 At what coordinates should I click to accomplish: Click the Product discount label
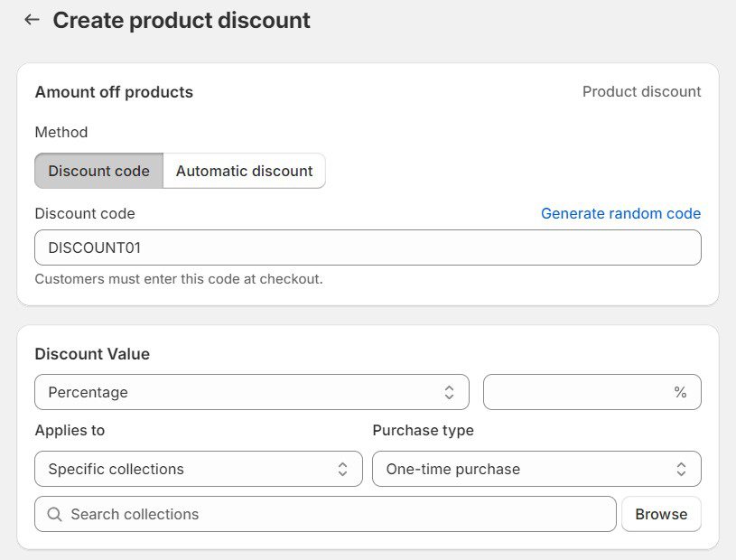click(x=641, y=92)
